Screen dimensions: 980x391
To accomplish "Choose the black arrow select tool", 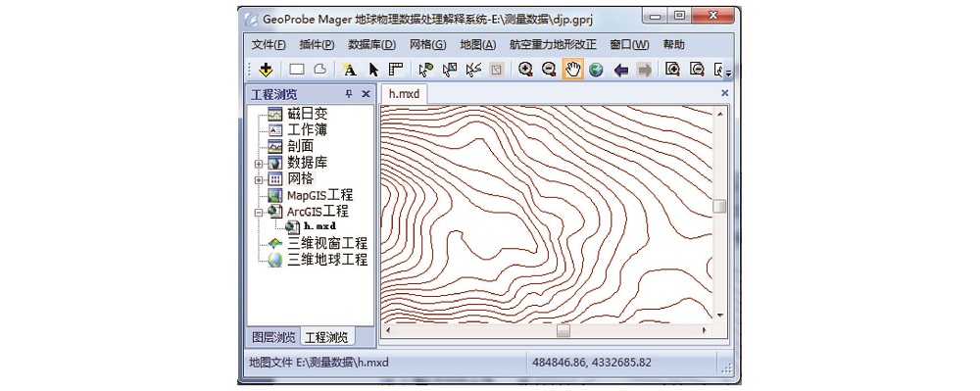I will [373, 70].
